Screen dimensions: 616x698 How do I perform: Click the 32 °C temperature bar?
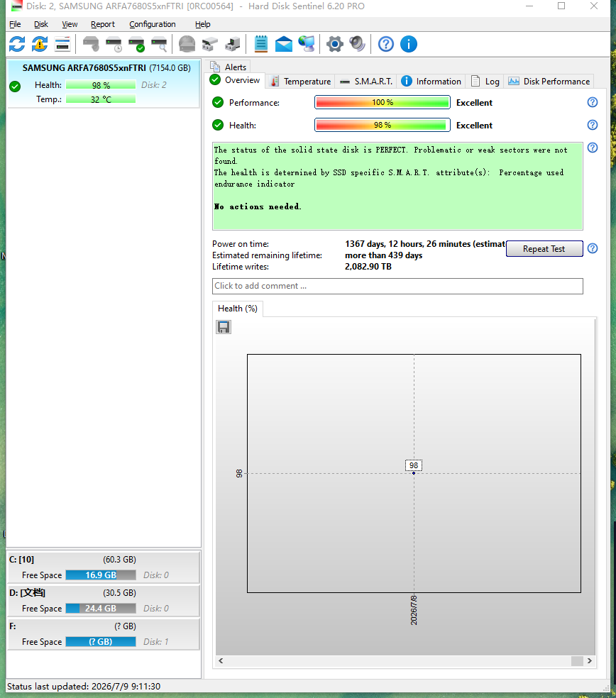[x=101, y=99]
